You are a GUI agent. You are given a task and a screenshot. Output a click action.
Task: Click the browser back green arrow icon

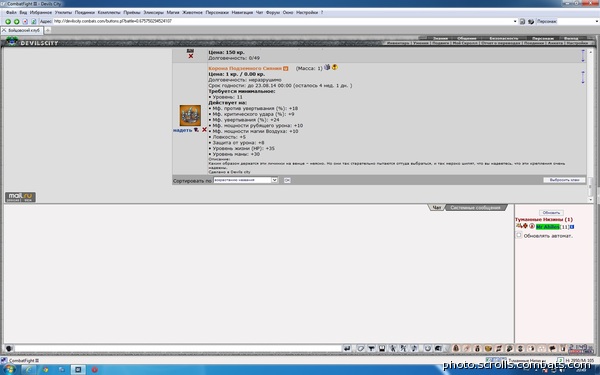[x=8, y=21]
